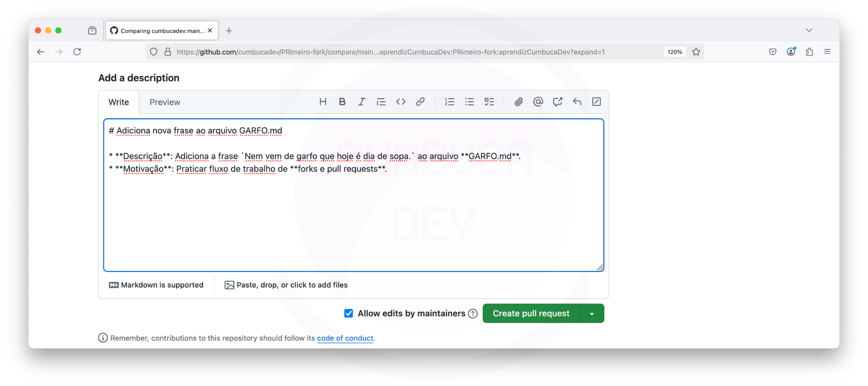This screenshot has width=868, height=386.
Task: Insert a saved reply
Action: point(577,102)
